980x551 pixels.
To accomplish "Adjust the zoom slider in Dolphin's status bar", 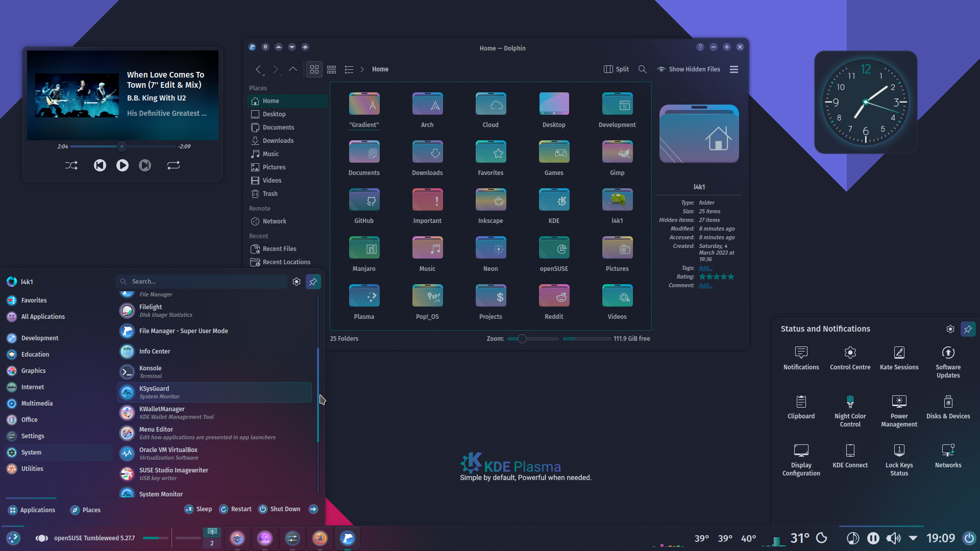I will coord(522,338).
